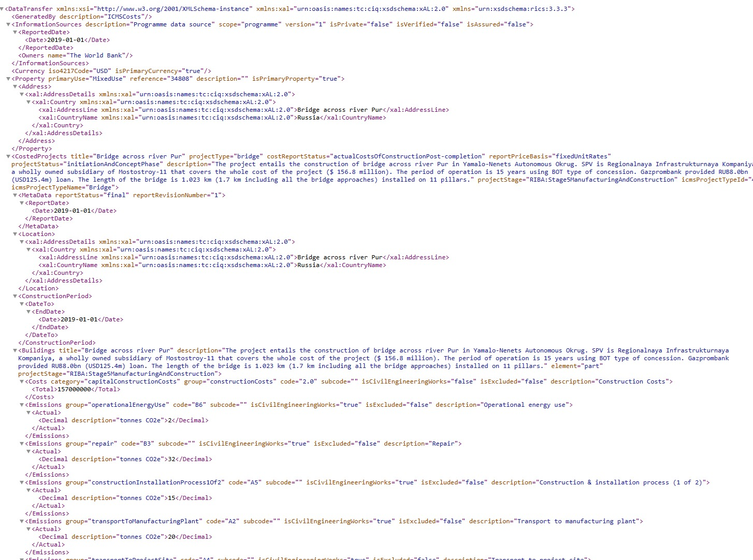Collapse the Buildings title node
753x560 pixels.
click(15, 350)
